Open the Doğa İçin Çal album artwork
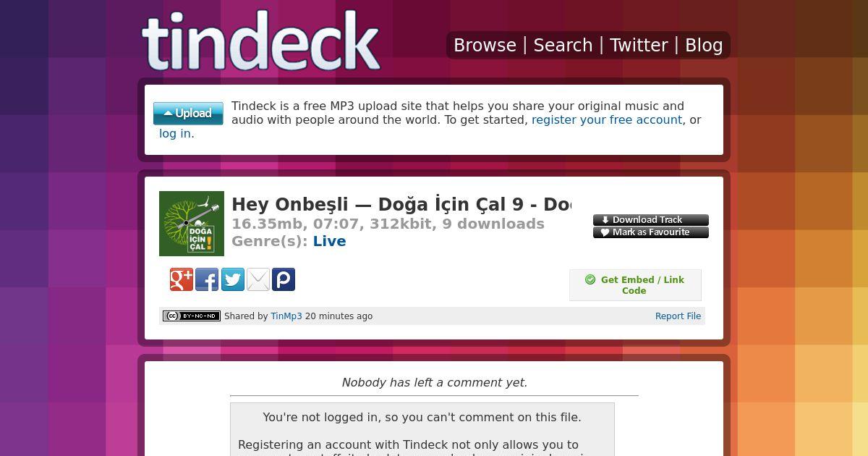Viewport: 868px width, 456px height. click(x=192, y=224)
